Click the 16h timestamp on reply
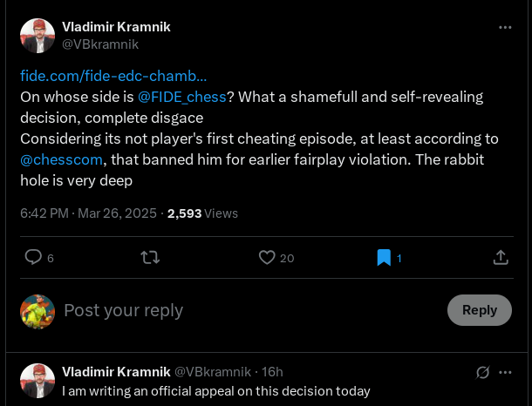532x406 pixels. tap(273, 372)
